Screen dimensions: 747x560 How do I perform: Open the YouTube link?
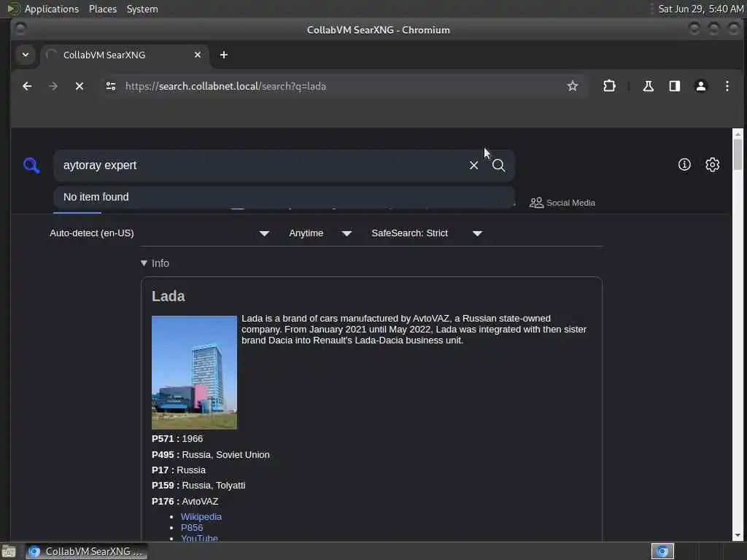199,539
